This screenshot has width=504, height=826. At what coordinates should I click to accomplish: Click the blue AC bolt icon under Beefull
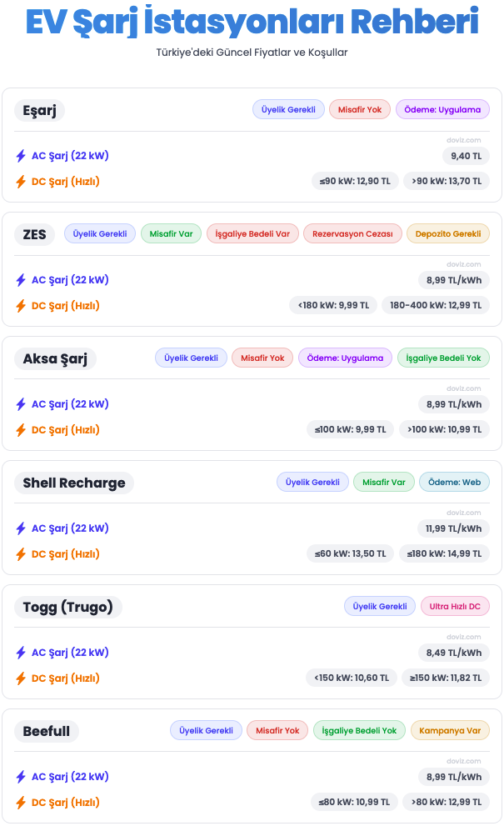pyautogui.click(x=21, y=777)
